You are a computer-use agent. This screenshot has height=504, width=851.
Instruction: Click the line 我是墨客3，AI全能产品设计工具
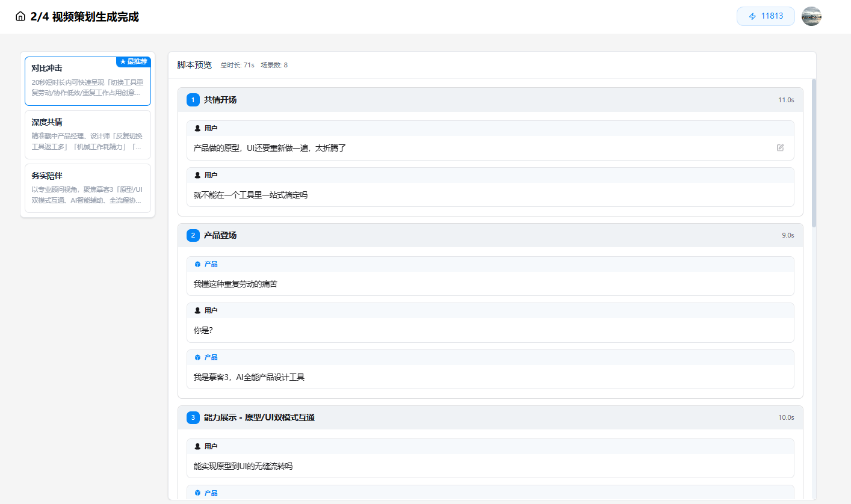(249, 377)
